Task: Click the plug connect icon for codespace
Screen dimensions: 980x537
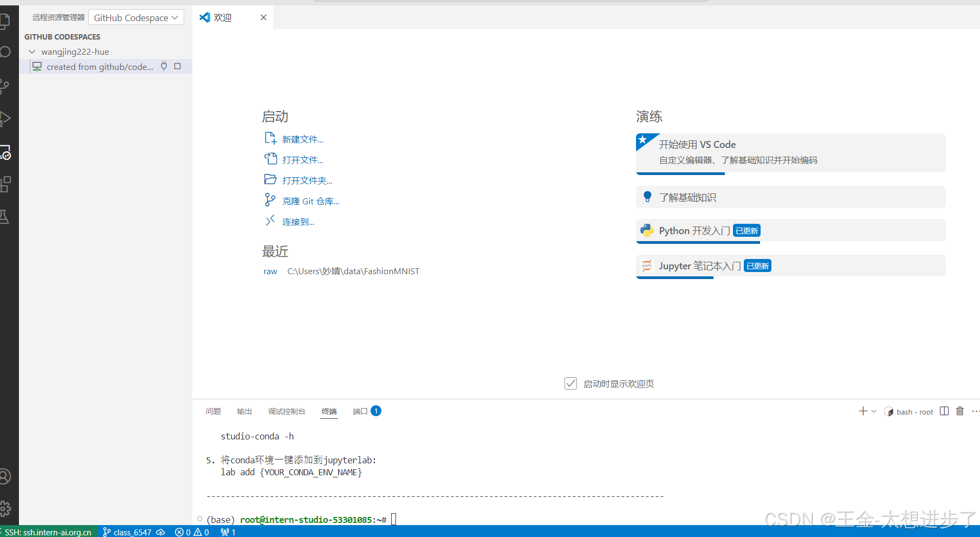Action: [164, 66]
